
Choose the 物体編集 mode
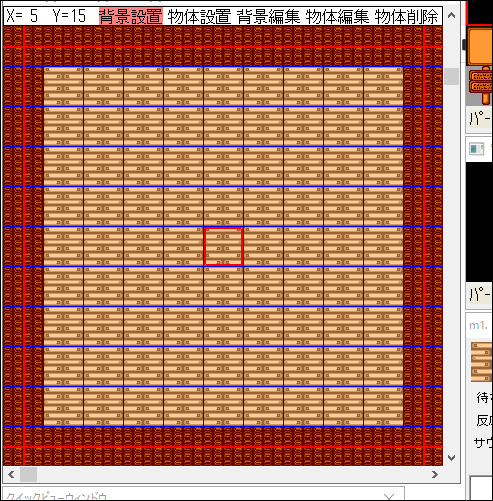(337, 16)
